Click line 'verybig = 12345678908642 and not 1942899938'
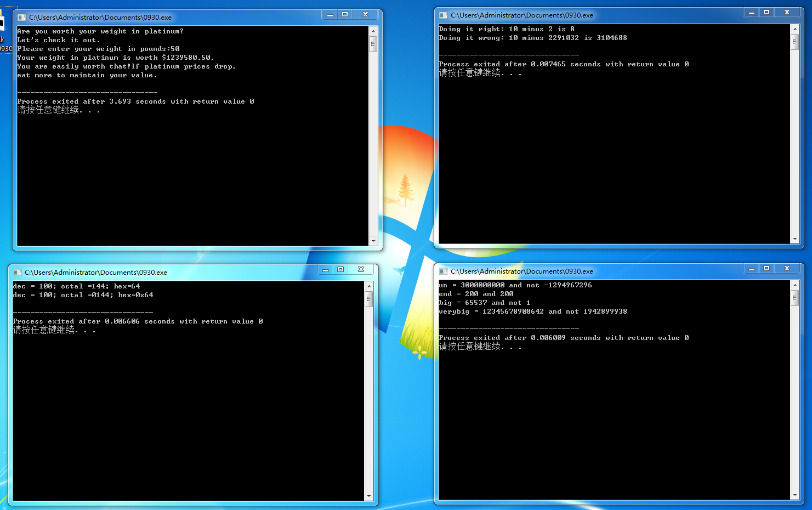 (x=533, y=311)
